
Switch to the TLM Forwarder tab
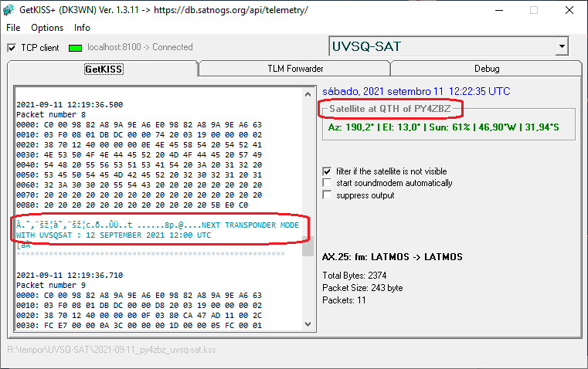[295, 69]
